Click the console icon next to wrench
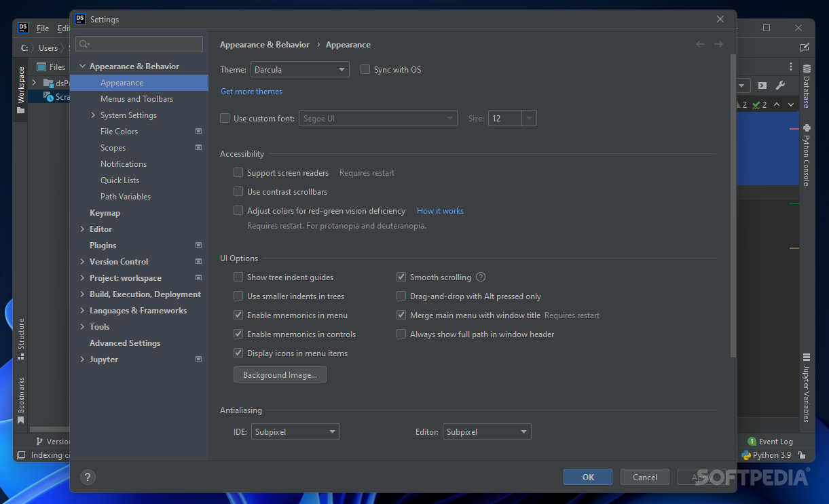The image size is (829, 504). click(762, 85)
